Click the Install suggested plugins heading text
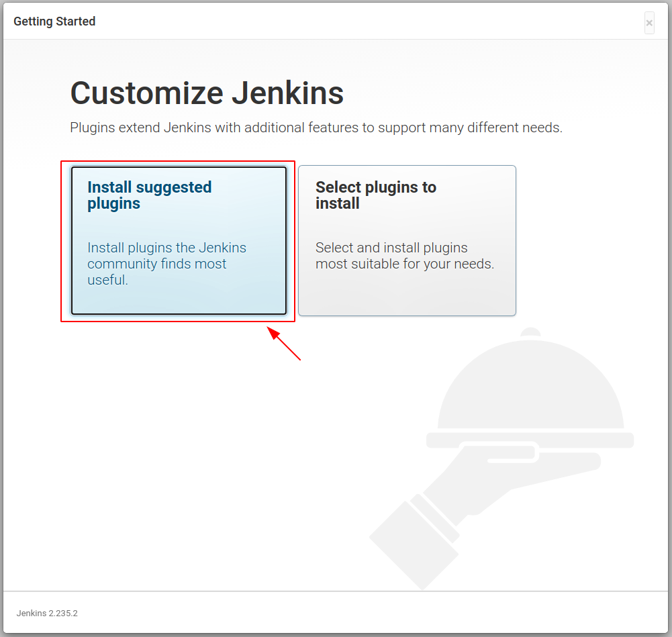This screenshot has height=637, width=672. (149, 195)
